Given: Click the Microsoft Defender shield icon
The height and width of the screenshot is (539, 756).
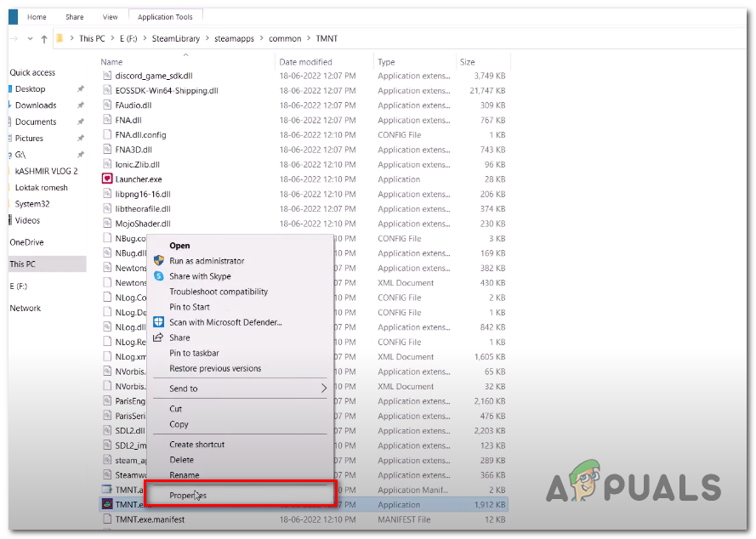Looking at the screenshot, I should (159, 322).
